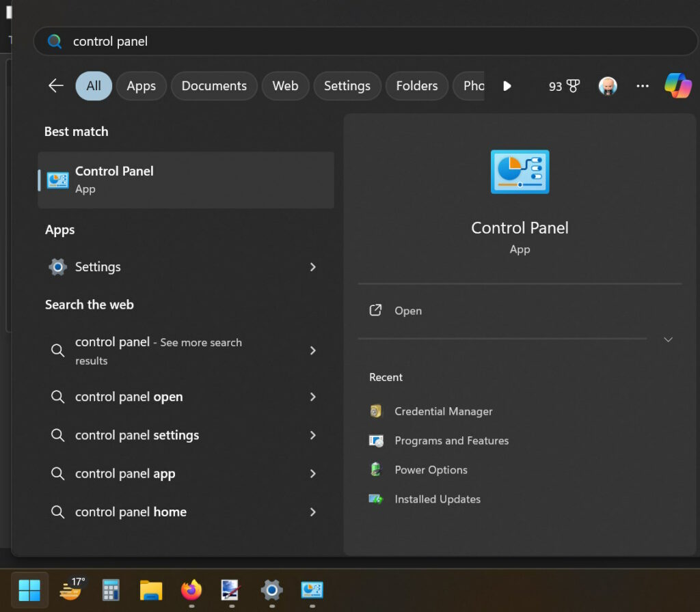Show more filter tabs with play arrow

coord(507,85)
